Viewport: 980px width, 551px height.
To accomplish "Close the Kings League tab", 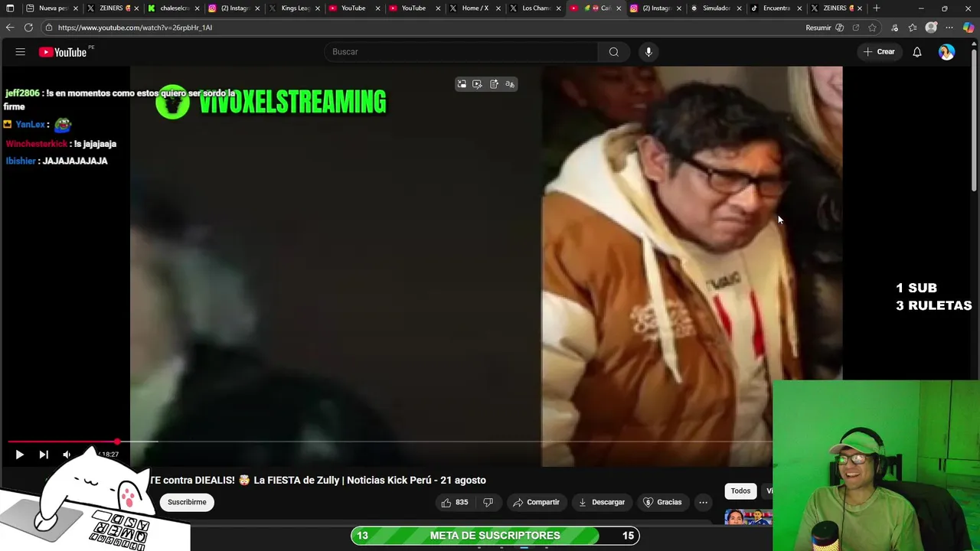I will point(317,8).
